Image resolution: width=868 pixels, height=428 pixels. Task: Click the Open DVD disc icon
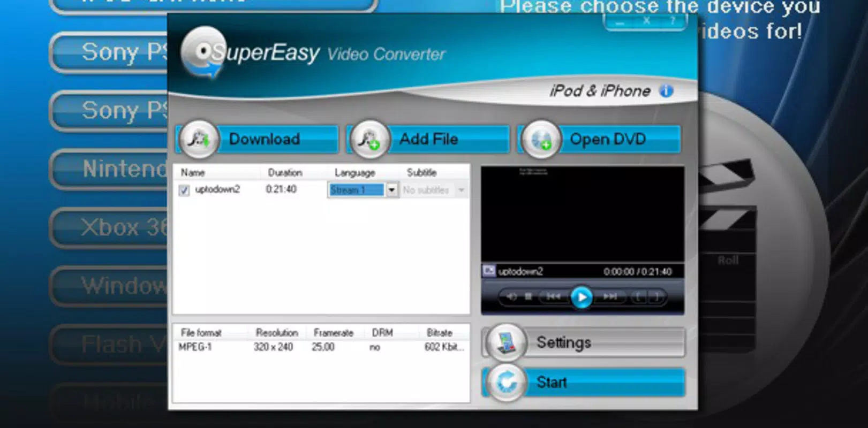point(541,139)
